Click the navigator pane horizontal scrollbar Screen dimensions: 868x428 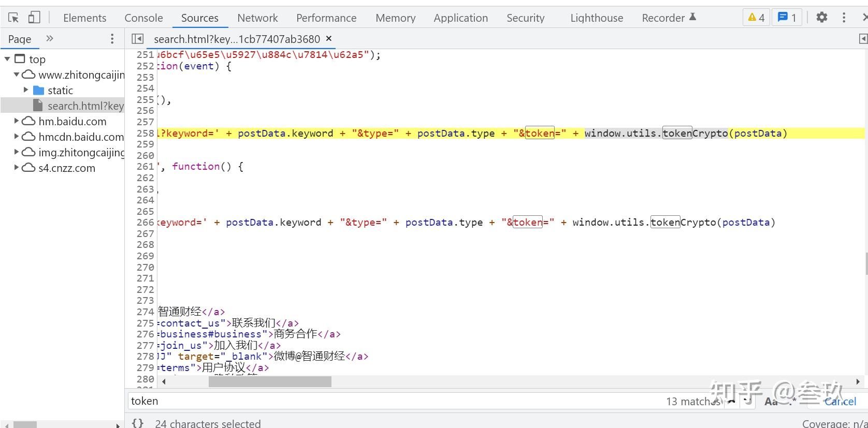[25, 425]
